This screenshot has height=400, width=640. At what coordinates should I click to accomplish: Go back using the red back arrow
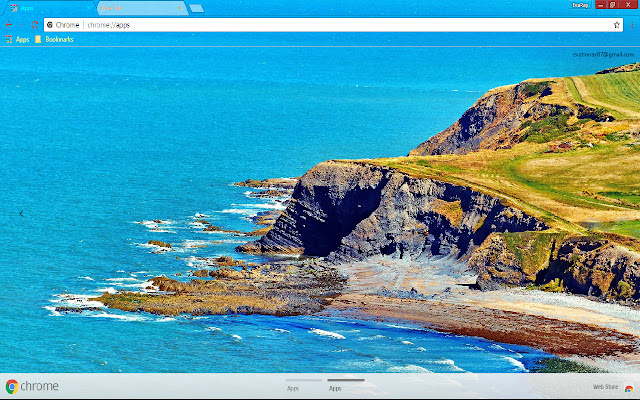[9, 25]
